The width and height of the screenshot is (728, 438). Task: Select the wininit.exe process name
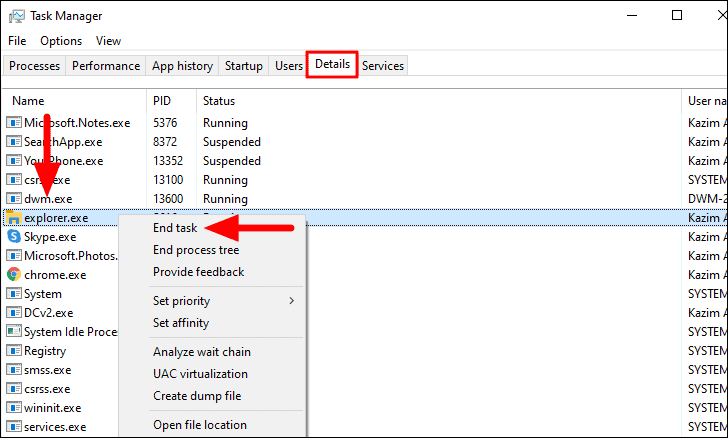coord(52,408)
